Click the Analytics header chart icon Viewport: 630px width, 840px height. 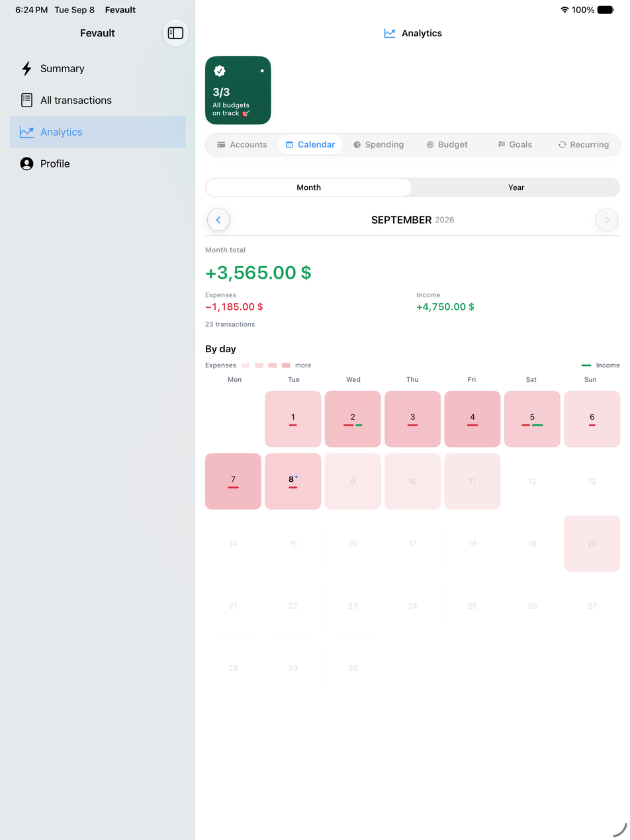click(x=390, y=33)
